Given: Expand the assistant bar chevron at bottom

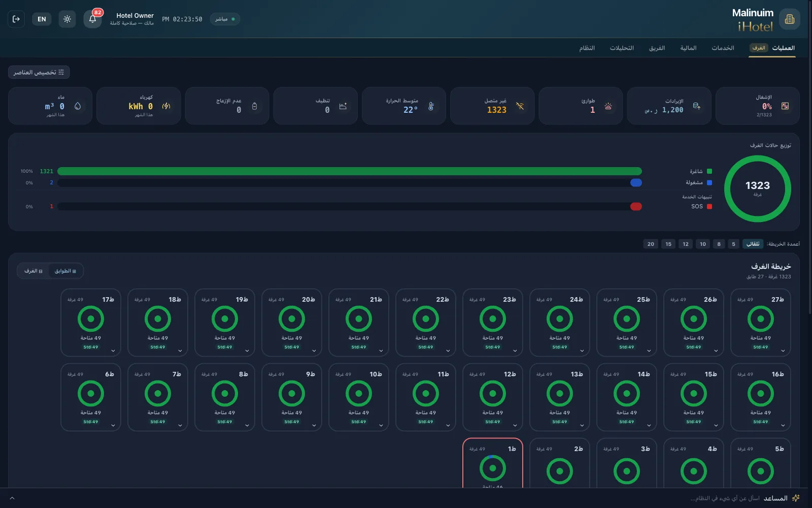Looking at the screenshot, I should point(12,498).
